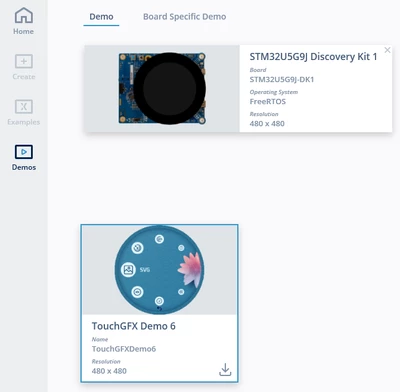
Task: Click the board card's 480 x 480 resolution
Action: (x=267, y=124)
